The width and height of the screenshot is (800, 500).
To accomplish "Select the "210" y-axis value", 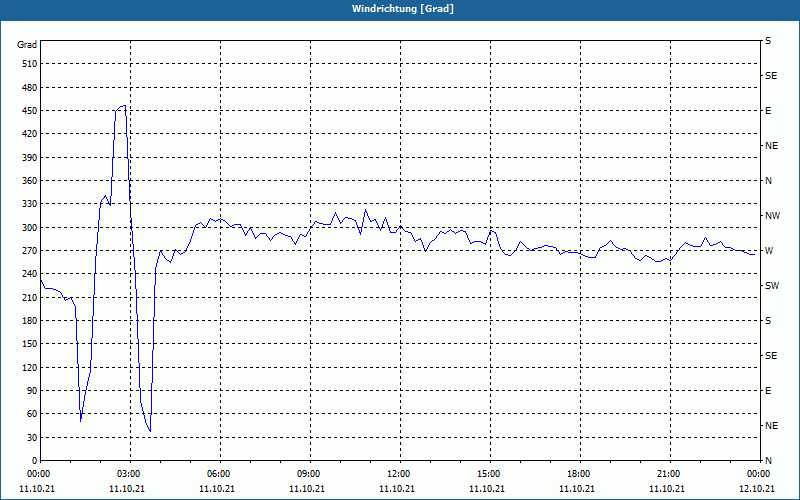I will [x=30, y=297].
